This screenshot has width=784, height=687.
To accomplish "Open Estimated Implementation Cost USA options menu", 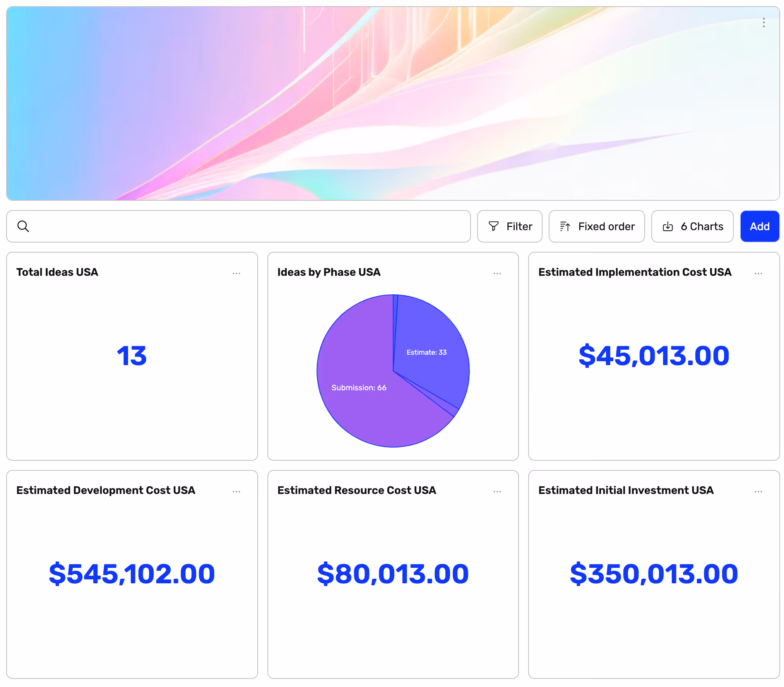I will coord(758,273).
